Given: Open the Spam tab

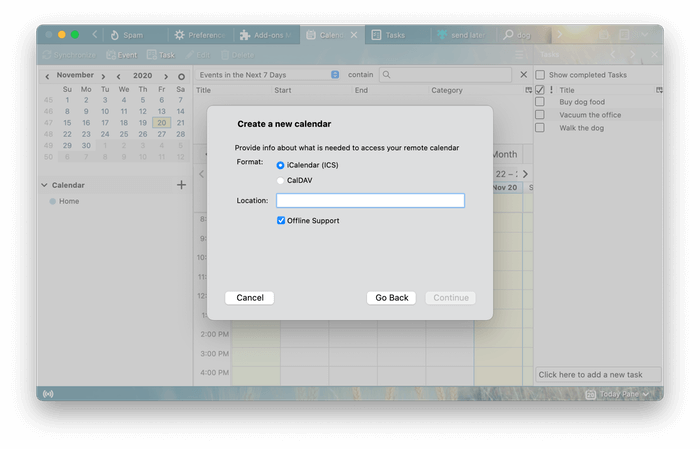Looking at the screenshot, I should click(132, 35).
